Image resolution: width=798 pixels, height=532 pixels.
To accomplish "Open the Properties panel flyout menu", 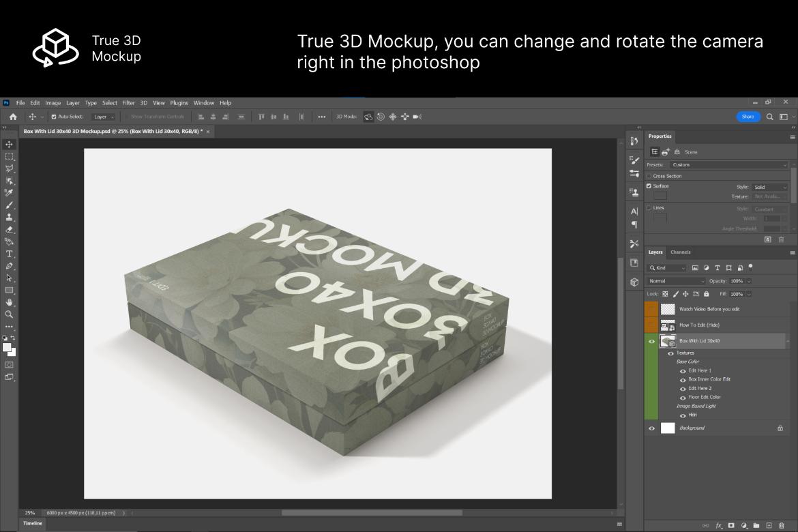I will (x=792, y=137).
